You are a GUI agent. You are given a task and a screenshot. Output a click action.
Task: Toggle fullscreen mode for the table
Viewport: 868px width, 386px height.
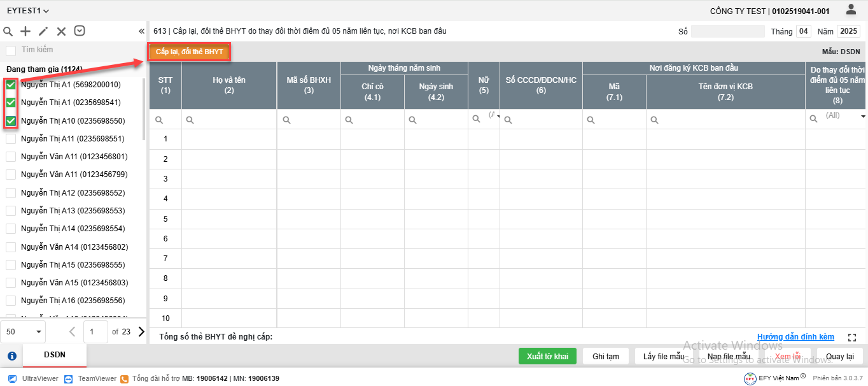[853, 337]
